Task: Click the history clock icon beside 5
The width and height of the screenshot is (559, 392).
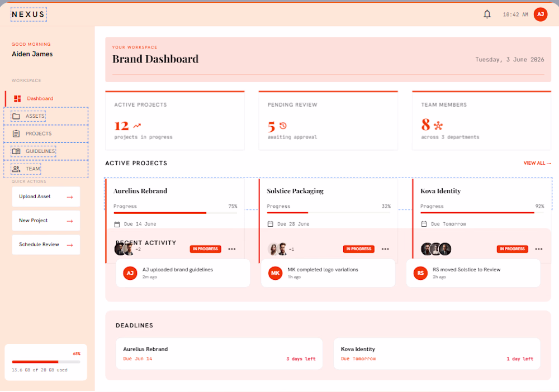Action: tap(283, 126)
